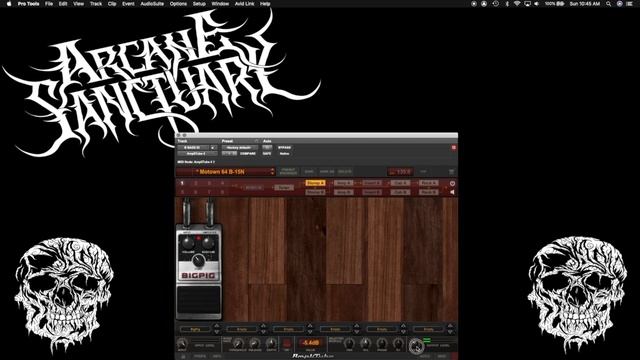Click the automation enable button under Auto
640x360 pixels.
tap(267, 147)
